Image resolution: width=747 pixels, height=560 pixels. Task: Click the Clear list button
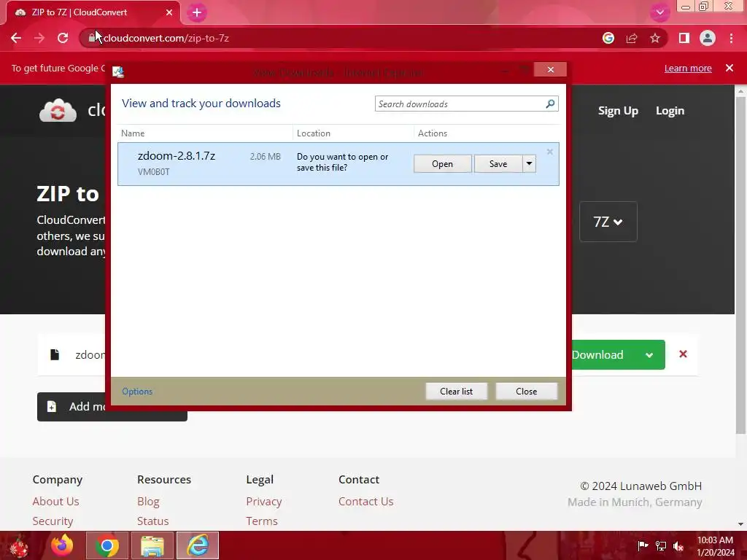(457, 392)
